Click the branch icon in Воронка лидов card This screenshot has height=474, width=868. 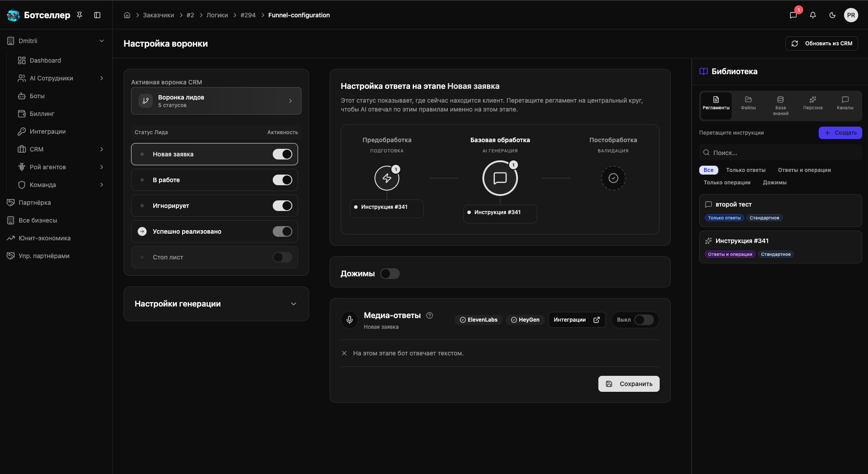coord(146,101)
